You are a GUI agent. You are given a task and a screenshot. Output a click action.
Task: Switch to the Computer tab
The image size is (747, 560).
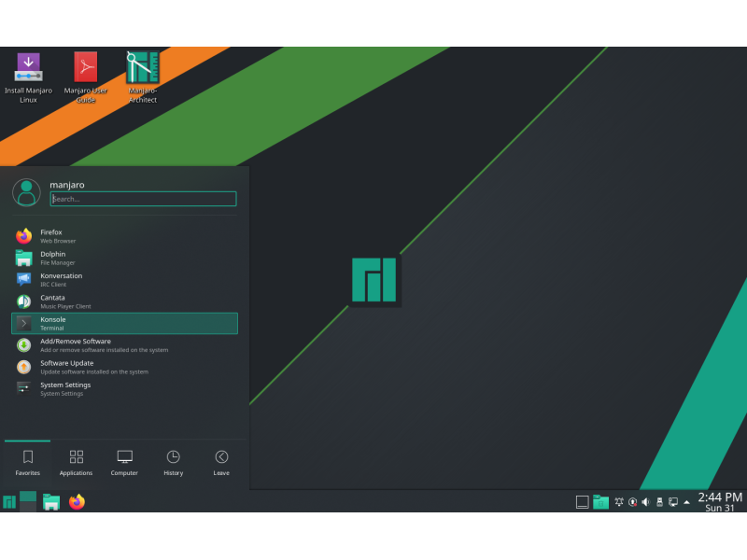click(124, 463)
